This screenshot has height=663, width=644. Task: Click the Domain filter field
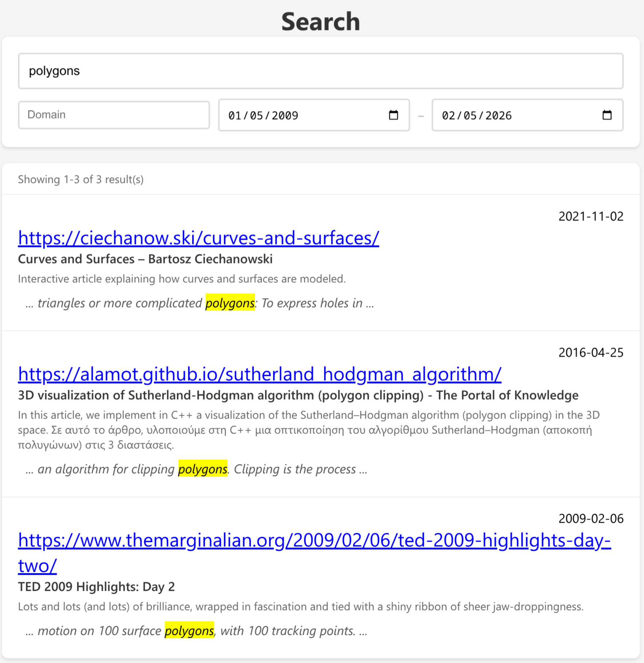click(114, 115)
